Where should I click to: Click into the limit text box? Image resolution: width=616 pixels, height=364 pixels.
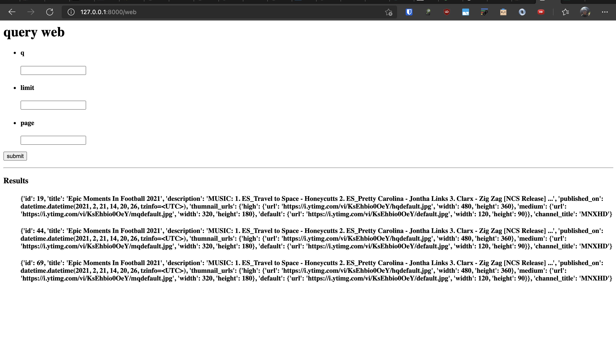pos(53,105)
